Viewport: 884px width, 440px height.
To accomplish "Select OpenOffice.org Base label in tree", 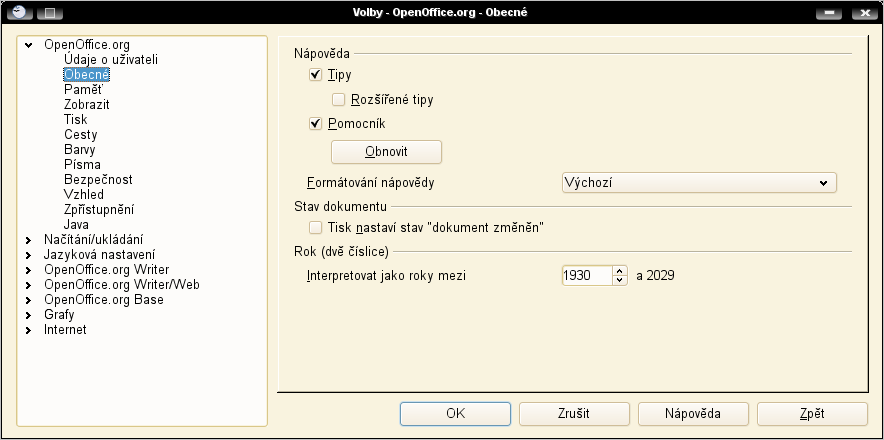I will (104, 300).
